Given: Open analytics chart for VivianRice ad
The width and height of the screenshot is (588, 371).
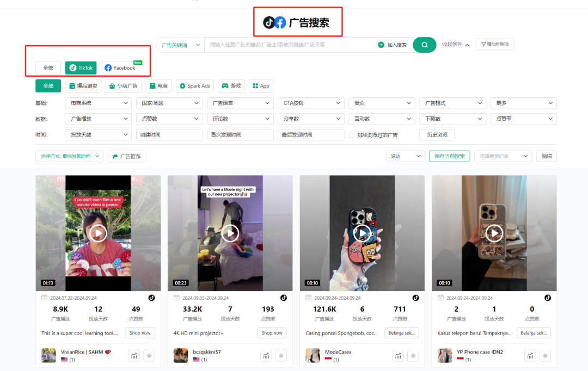Looking at the screenshot, I should pyautogui.click(x=134, y=356).
